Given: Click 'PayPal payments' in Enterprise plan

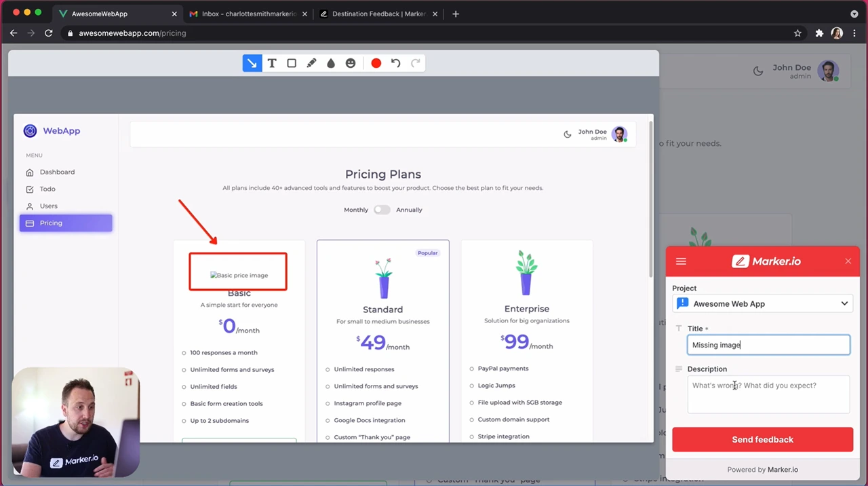Looking at the screenshot, I should [502, 369].
